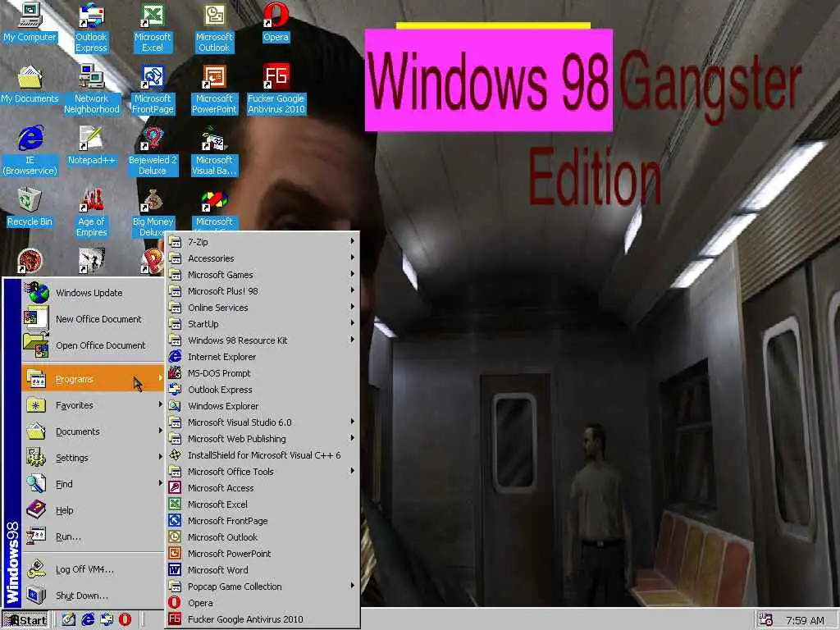Click the 7:59 AM taskbar clock
Image resolution: width=840 pixels, height=630 pixels.
(x=805, y=620)
